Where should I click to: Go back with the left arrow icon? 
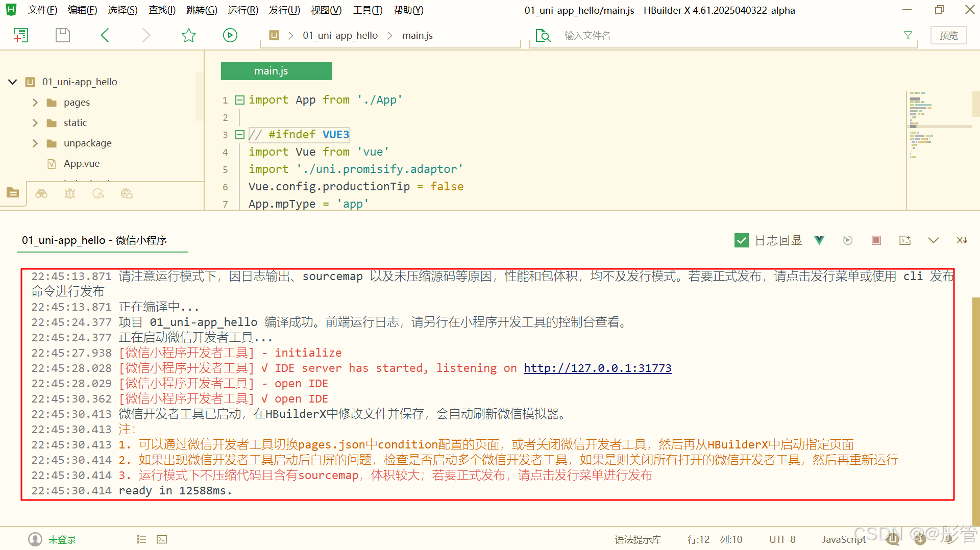click(105, 35)
